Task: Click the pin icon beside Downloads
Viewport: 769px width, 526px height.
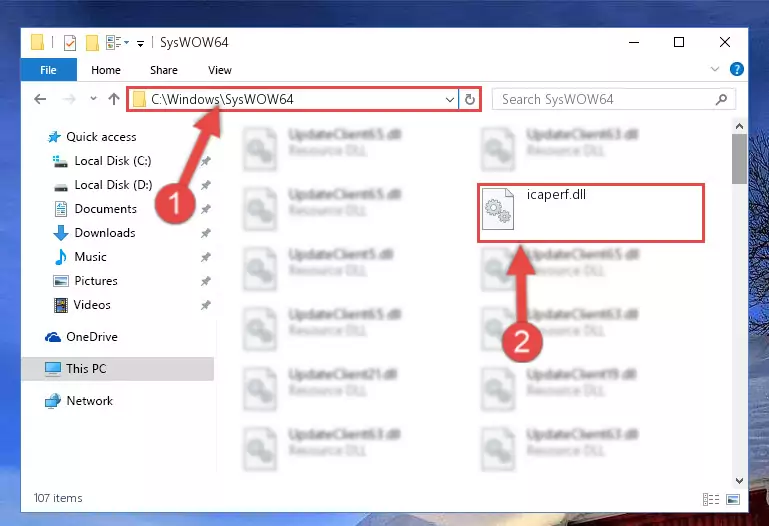Action: [x=205, y=233]
